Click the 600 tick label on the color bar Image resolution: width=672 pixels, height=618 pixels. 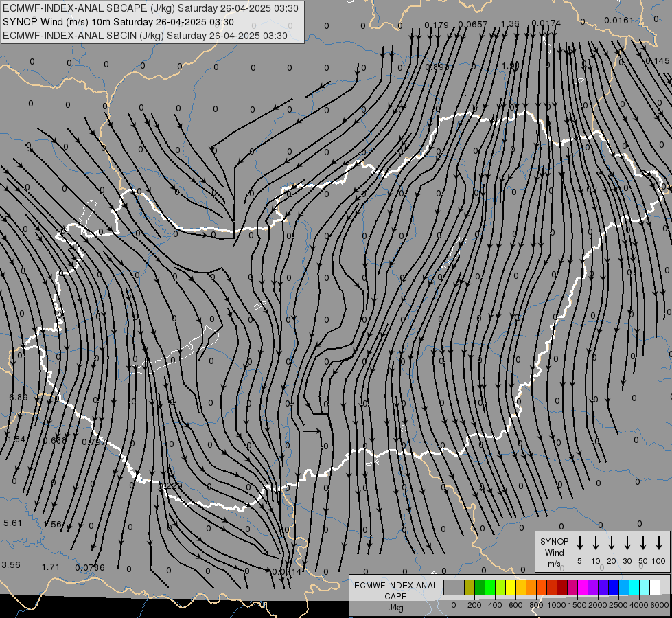tap(515, 605)
